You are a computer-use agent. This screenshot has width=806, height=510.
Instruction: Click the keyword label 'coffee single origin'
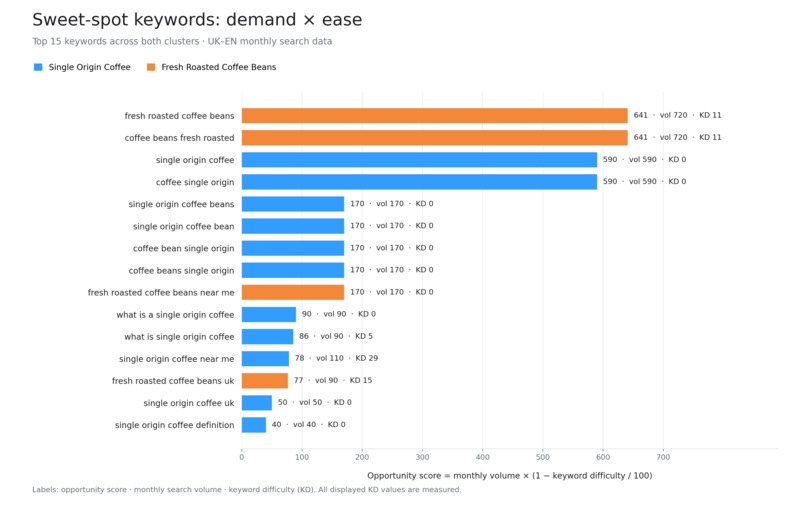[195, 183]
